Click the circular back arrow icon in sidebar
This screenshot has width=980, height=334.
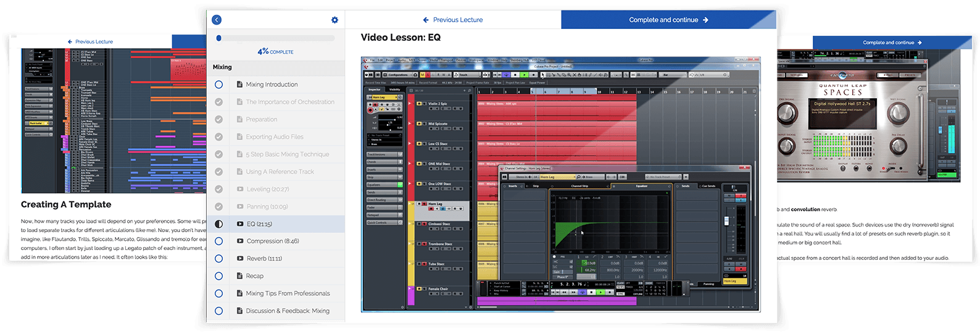(x=217, y=20)
